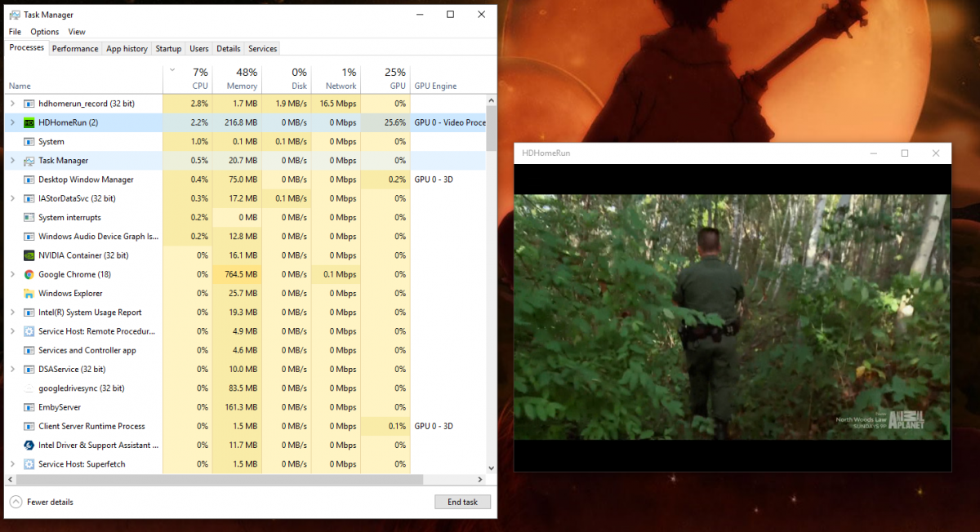The height and width of the screenshot is (532, 980).
Task: Click GPU 0 - Video Processing engine cell
Action: tap(450, 122)
